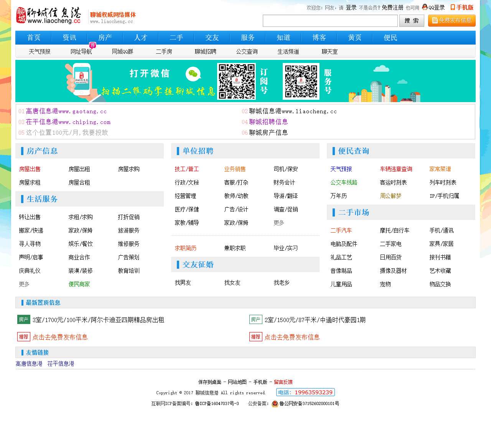Click the 网站地图 footer link

pyautogui.click(x=237, y=382)
